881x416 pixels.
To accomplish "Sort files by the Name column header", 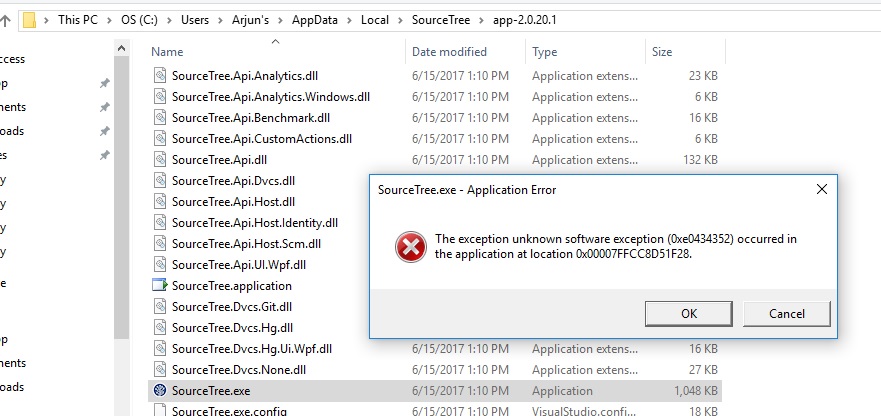I will click(167, 52).
